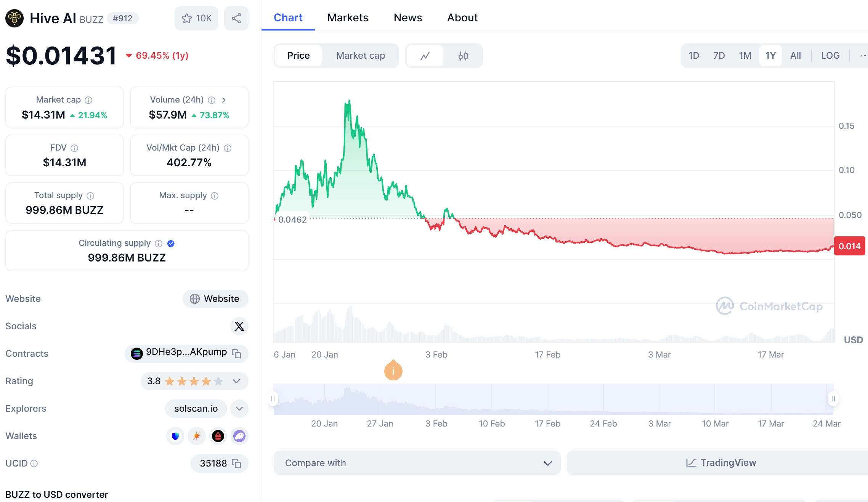Click the BUZZ to USD converter heading
The image size is (868, 502).
[57, 495]
